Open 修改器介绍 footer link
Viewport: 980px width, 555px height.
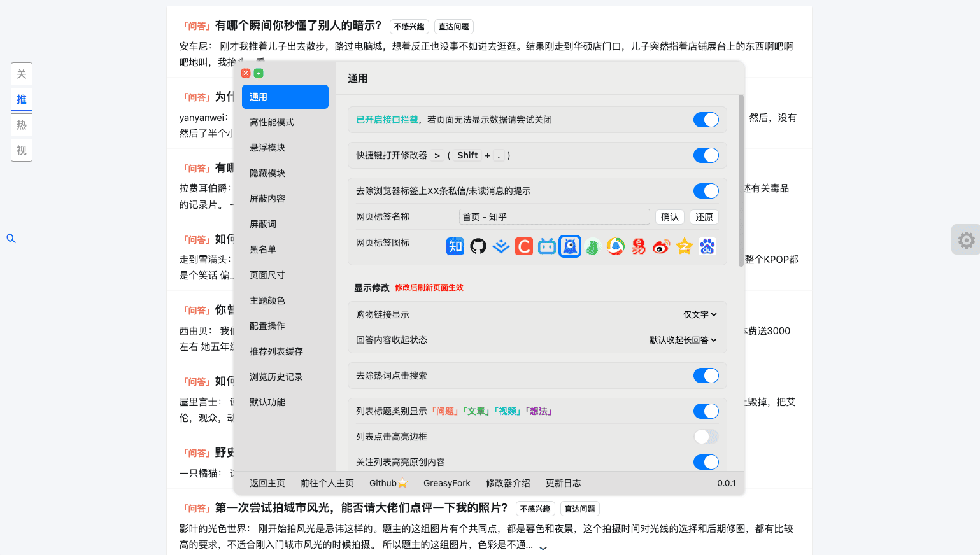pos(508,483)
